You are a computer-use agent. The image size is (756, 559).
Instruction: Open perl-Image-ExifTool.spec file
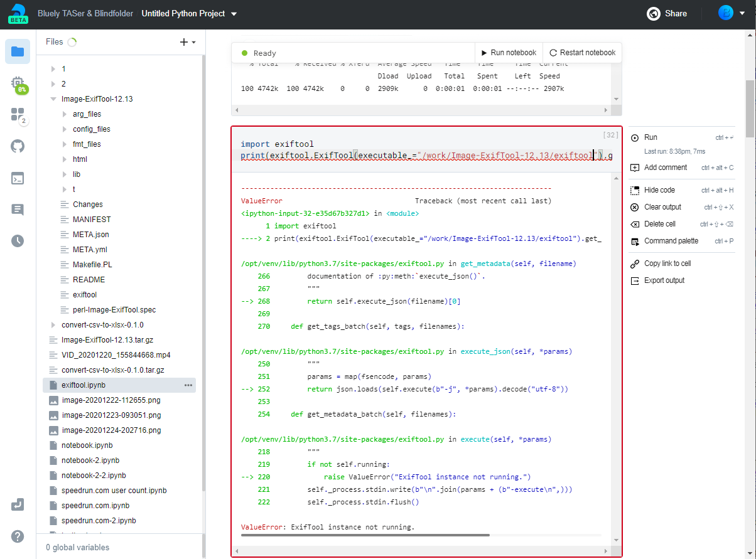[114, 309]
